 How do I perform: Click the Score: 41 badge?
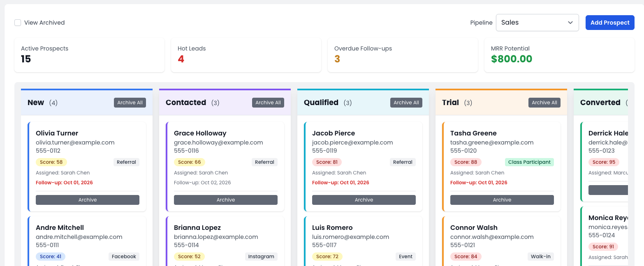click(51, 257)
